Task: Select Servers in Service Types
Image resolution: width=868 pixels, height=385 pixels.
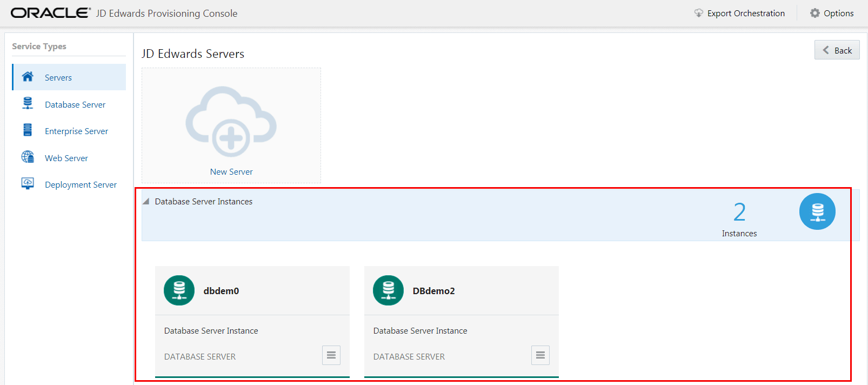Action: tap(69, 77)
